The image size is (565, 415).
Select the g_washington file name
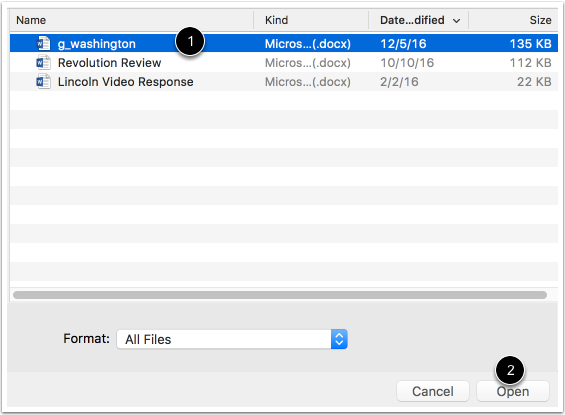[x=97, y=44]
